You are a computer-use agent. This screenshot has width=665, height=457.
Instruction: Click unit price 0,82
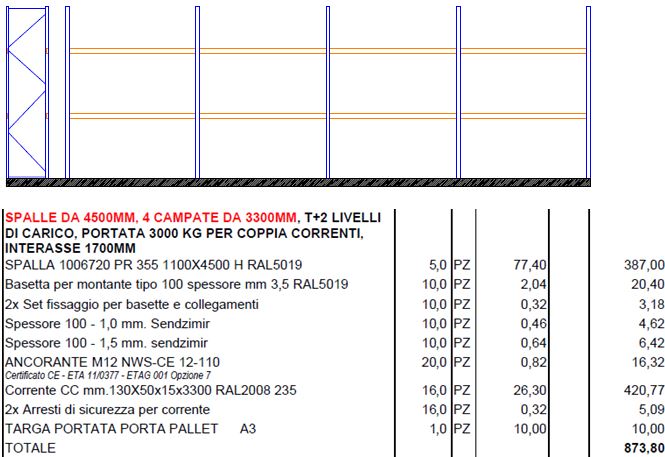click(534, 362)
